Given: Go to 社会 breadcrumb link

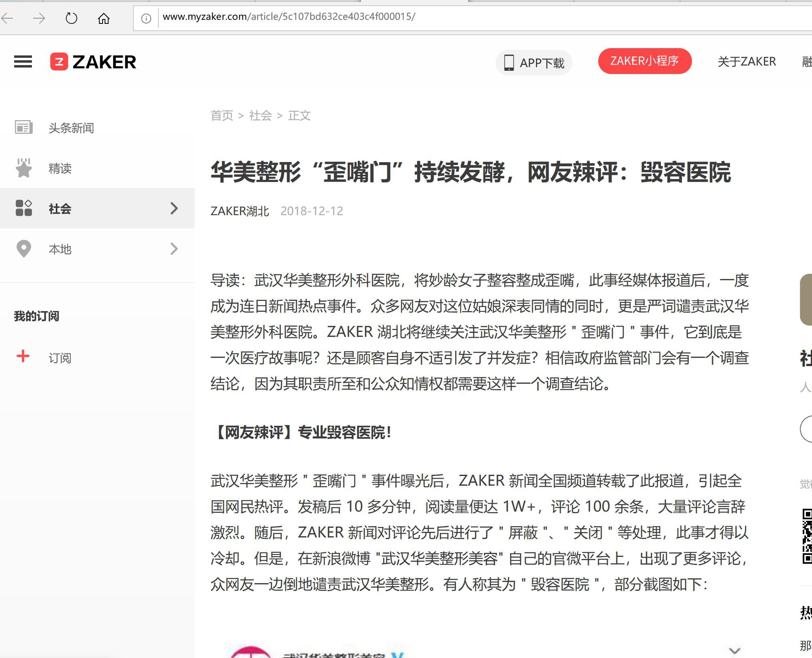Looking at the screenshot, I should point(260,116).
